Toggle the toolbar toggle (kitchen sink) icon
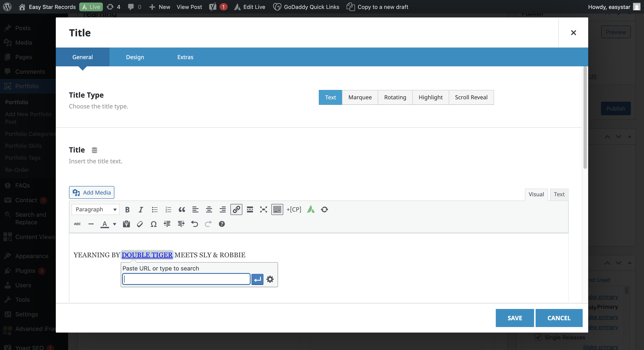 point(277,210)
